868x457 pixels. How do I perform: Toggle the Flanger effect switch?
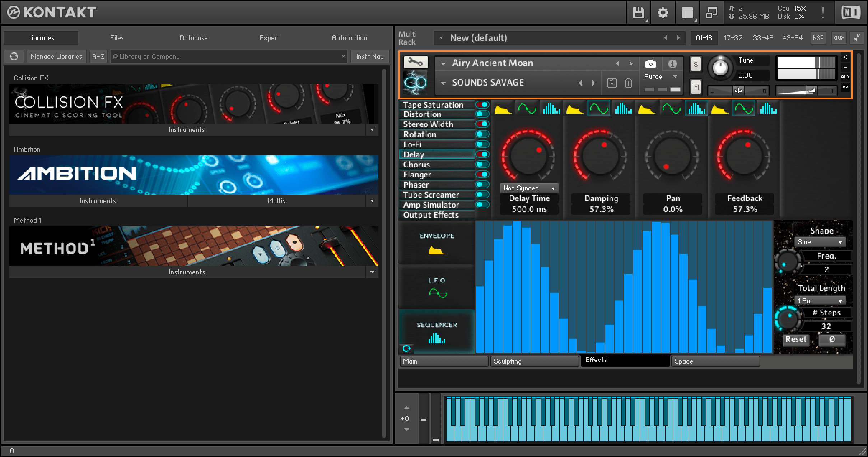pyautogui.click(x=482, y=174)
